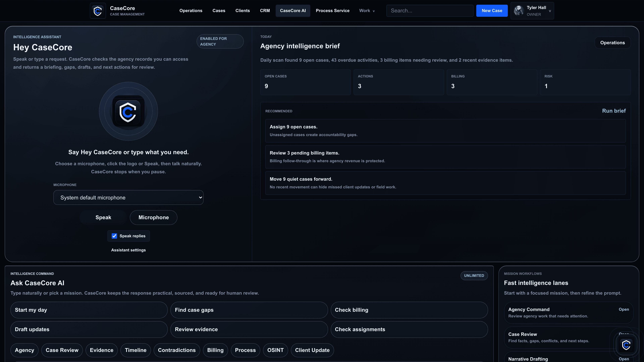This screenshot has width=644, height=362.
Task: Focus the Search input field
Action: pos(430,11)
